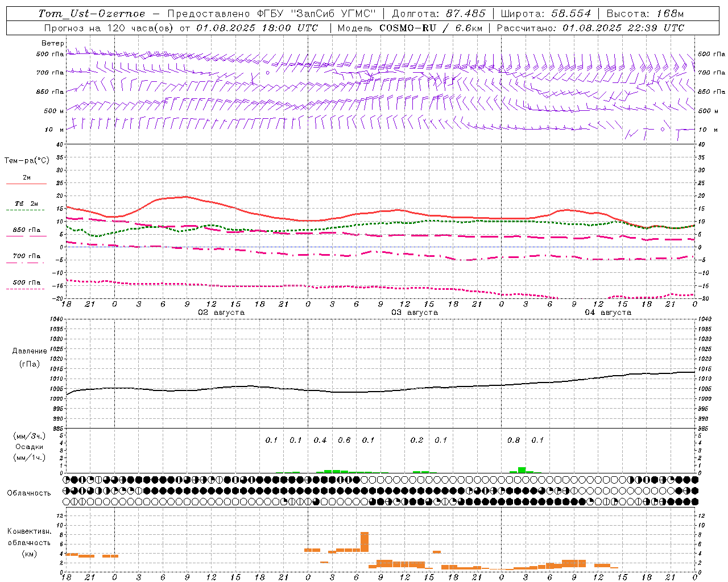Viewport: 728px width, 582px height.
Task: Click the tallest green precipitation bar
Action: (522, 470)
